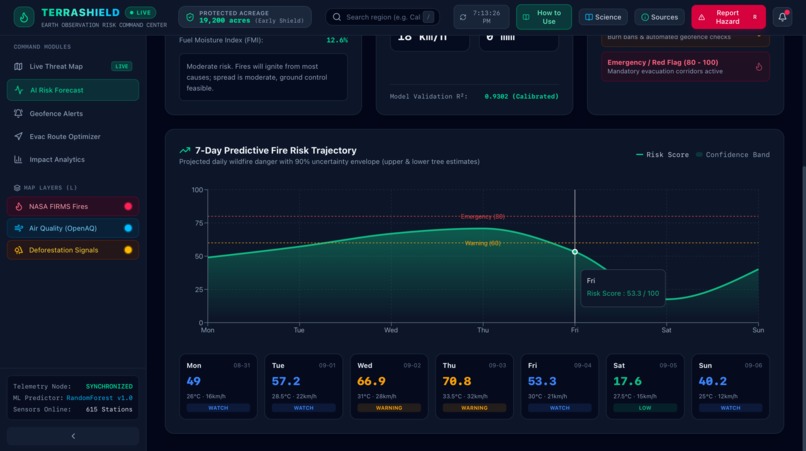Select the Thu 70.8 forecast card

[474, 386]
